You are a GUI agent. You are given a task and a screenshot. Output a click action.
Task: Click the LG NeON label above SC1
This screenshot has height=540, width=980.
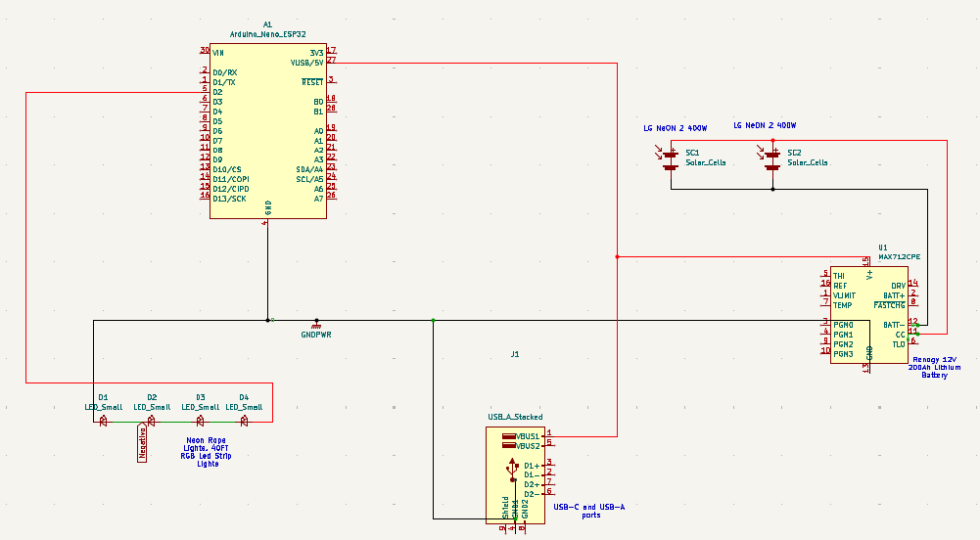coord(675,128)
